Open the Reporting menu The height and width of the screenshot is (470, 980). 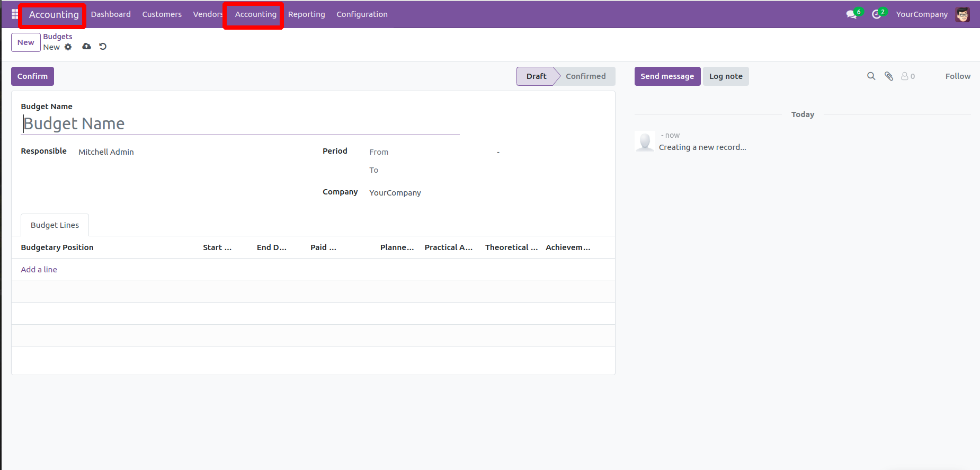(306, 14)
